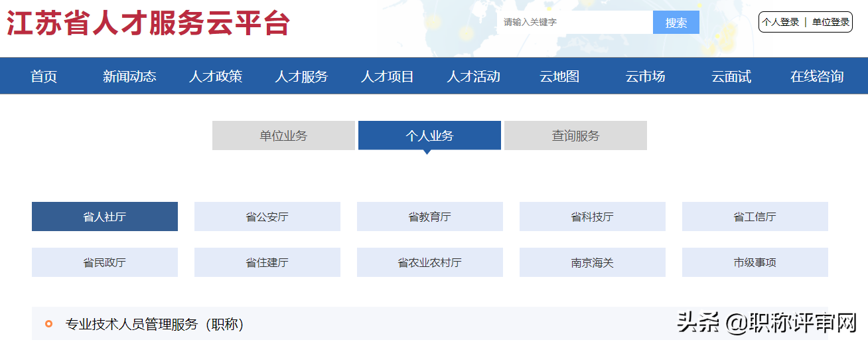868x344 pixels.
Task: Click 专业技术人员管理服务（职称）section heading
Action: (155, 324)
